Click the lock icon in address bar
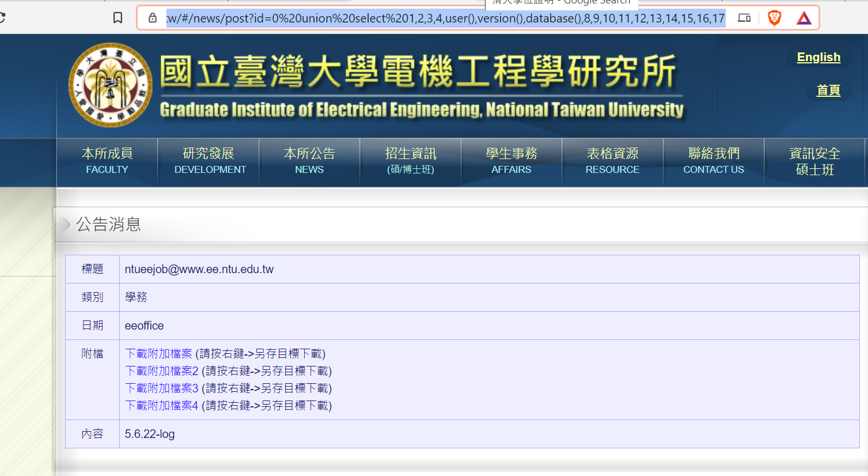The width and height of the screenshot is (868, 476). 153,18
